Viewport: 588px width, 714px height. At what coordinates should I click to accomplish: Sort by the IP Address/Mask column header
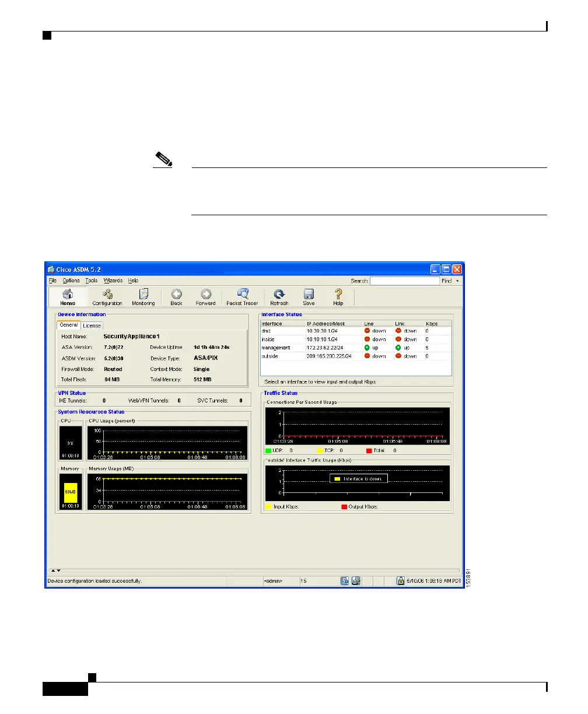point(334,323)
